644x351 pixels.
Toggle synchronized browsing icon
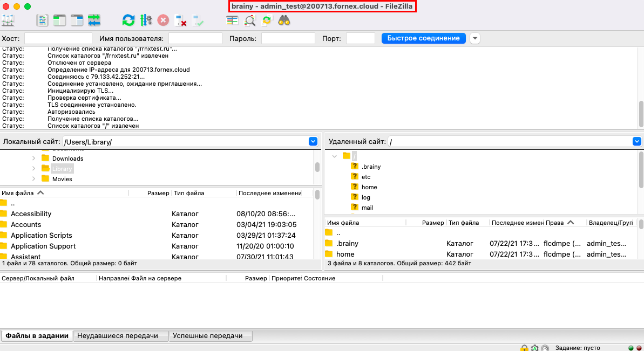[267, 20]
